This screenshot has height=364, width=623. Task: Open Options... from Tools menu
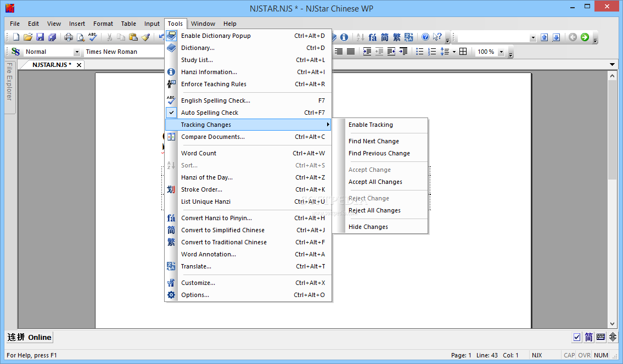tap(248, 295)
